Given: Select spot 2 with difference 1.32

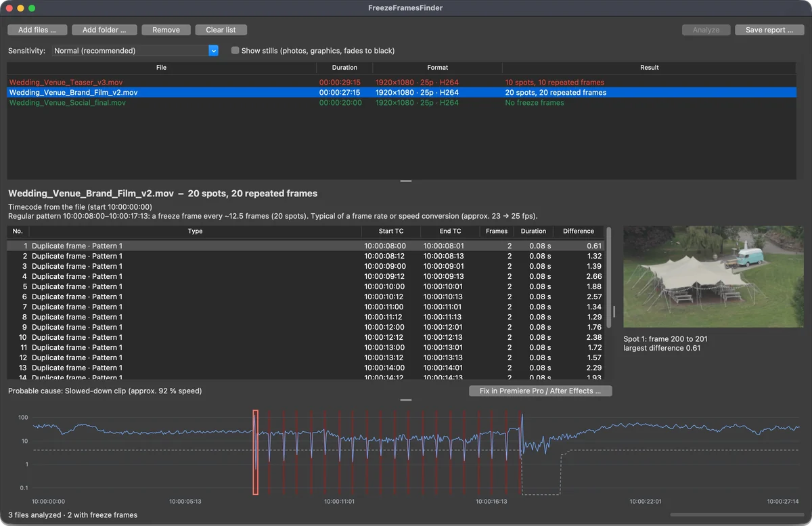Looking at the screenshot, I should coord(305,257).
